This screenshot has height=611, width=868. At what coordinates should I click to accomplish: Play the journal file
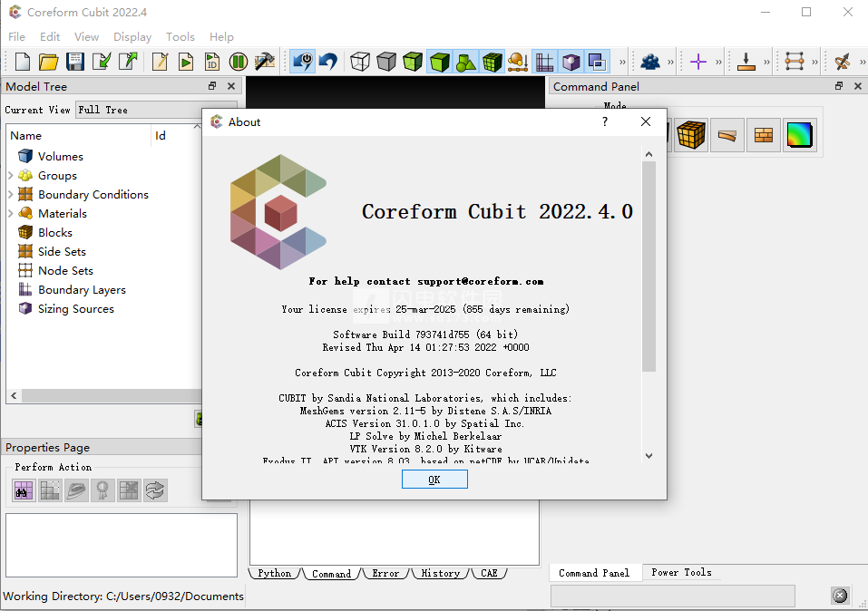pyautogui.click(x=186, y=61)
